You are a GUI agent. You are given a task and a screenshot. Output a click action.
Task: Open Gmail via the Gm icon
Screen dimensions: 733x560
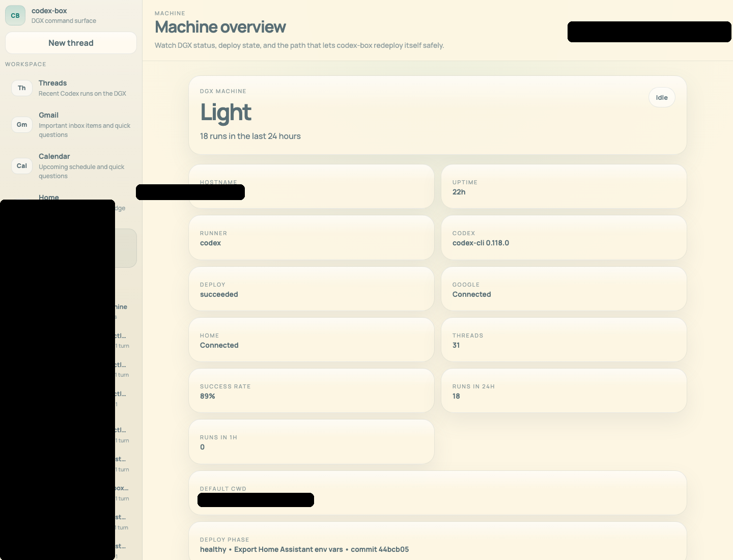point(21,124)
